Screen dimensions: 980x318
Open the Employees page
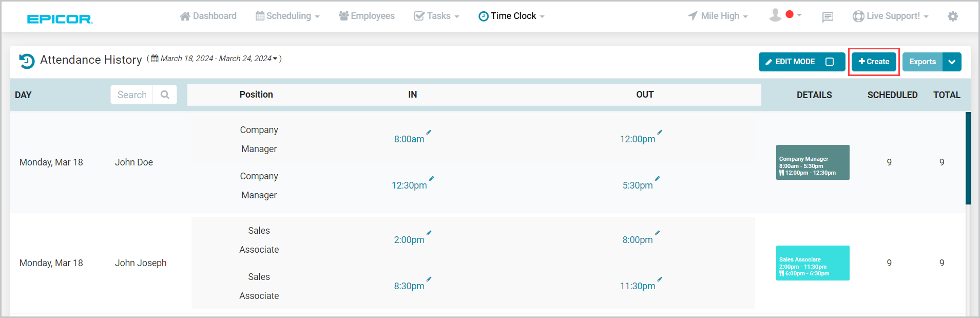point(367,16)
